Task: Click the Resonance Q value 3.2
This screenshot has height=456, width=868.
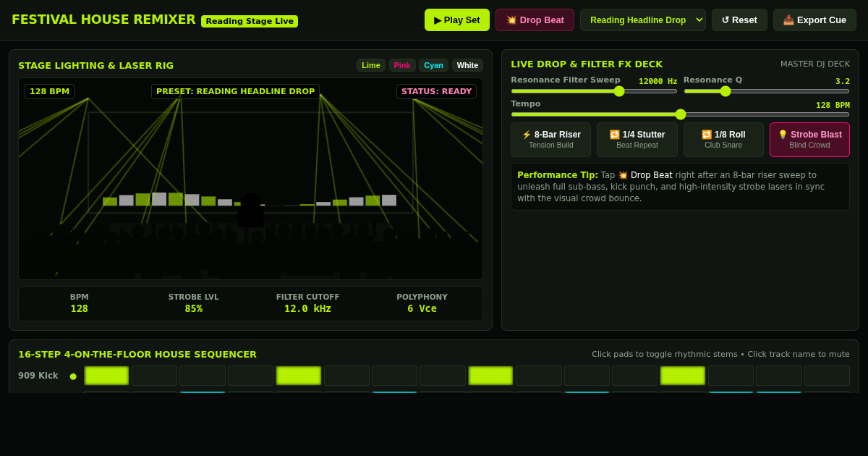Action: 842,81
